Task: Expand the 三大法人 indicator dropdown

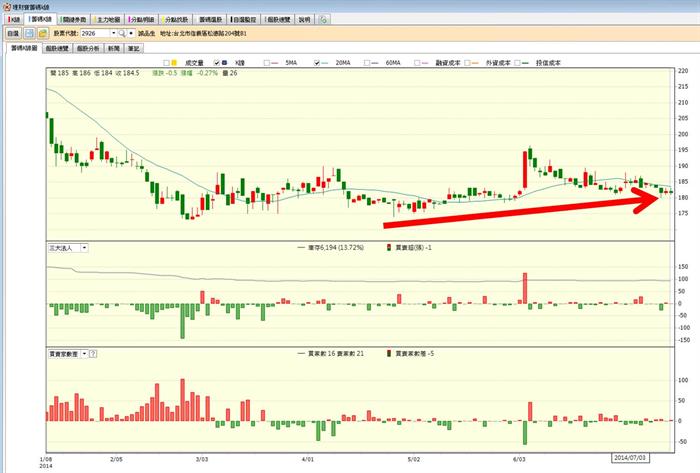Action: (84, 248)
